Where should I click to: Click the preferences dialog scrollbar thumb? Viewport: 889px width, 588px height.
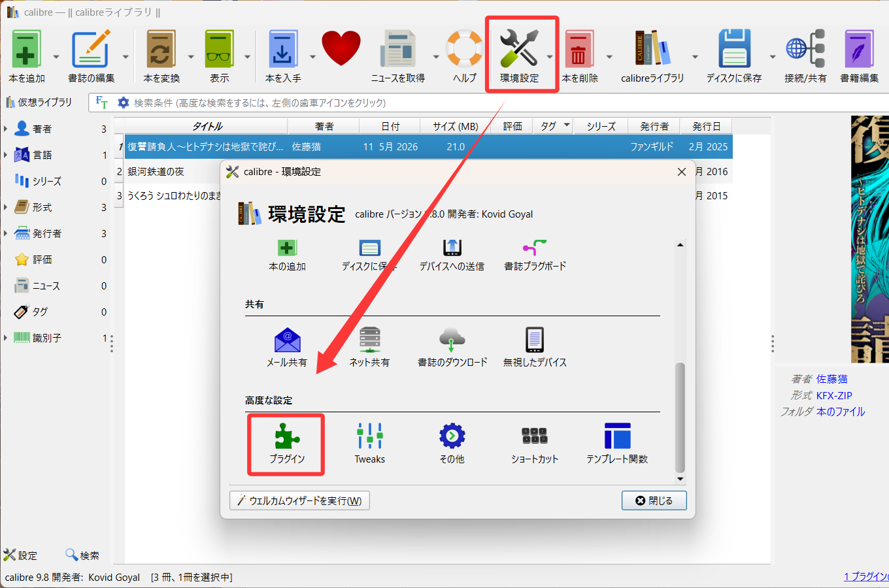click(680, 417)
